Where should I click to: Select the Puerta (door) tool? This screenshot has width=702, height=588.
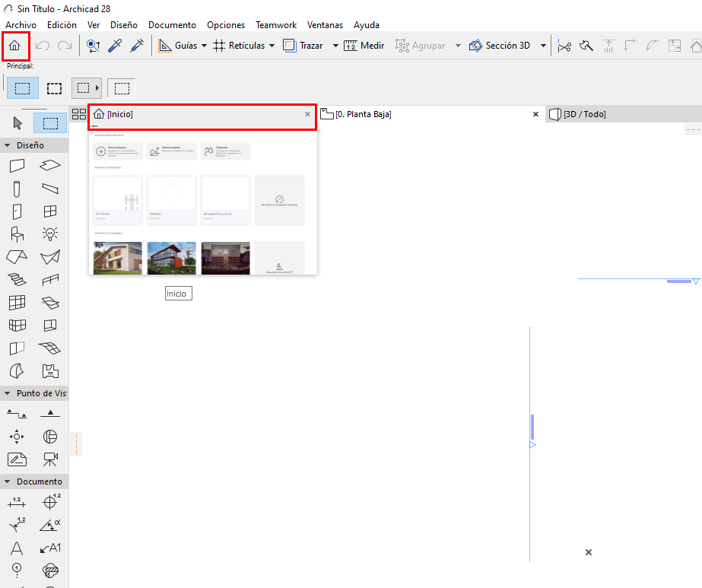click(x=17, y=211)
